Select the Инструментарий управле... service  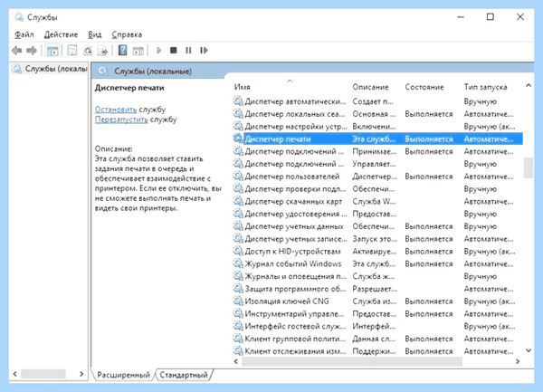coord(377,313)
